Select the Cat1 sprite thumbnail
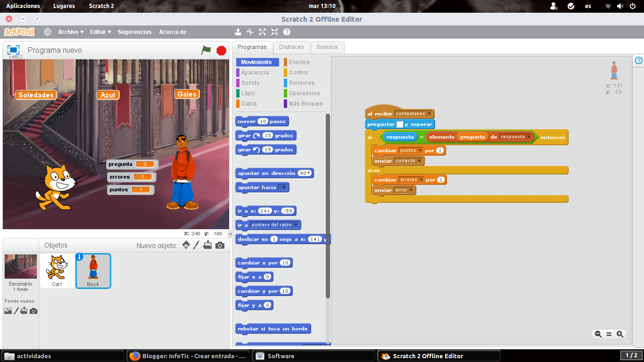Screen dimensions: 644x362 coord(57,271)
